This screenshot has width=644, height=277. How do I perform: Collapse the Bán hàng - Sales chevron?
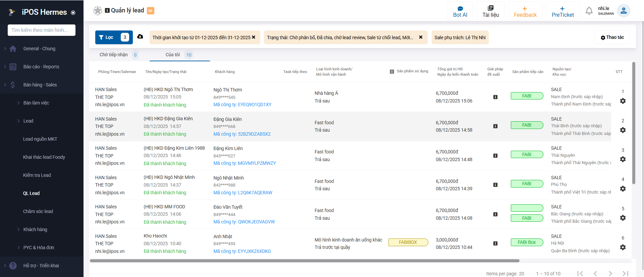point(5,85)
